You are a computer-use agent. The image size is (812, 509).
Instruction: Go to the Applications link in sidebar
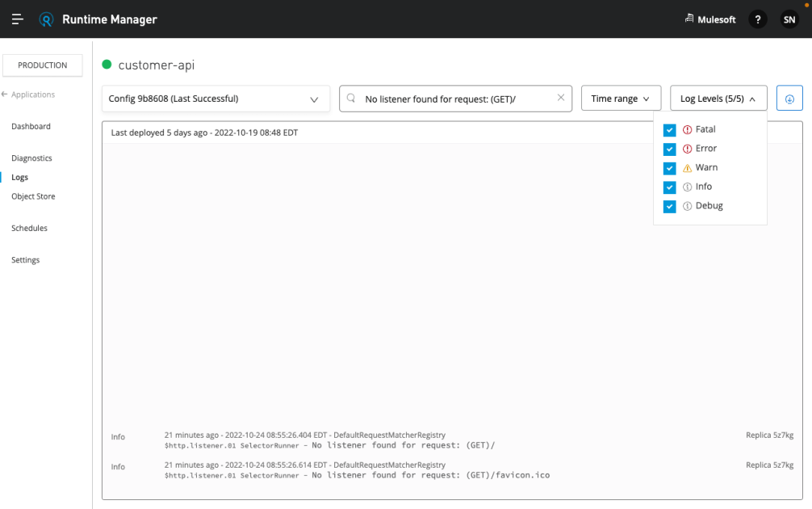[33, 95]
